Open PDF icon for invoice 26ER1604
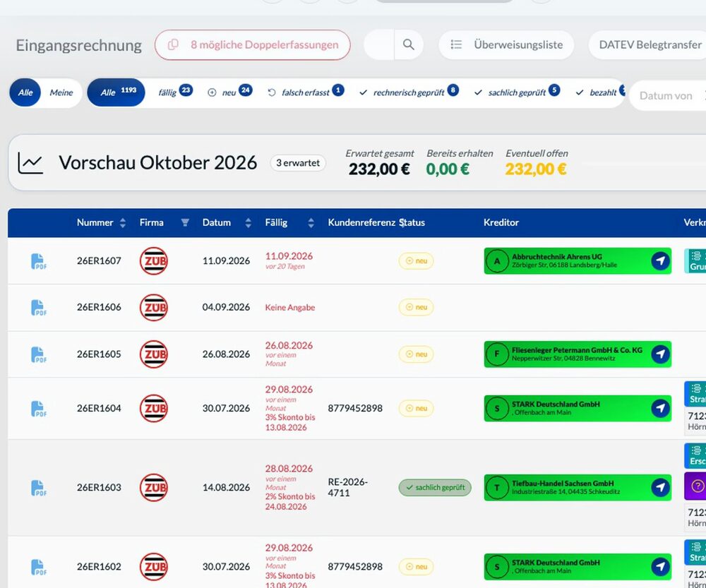This screenshot has width=706, height=588. [39, 409]
